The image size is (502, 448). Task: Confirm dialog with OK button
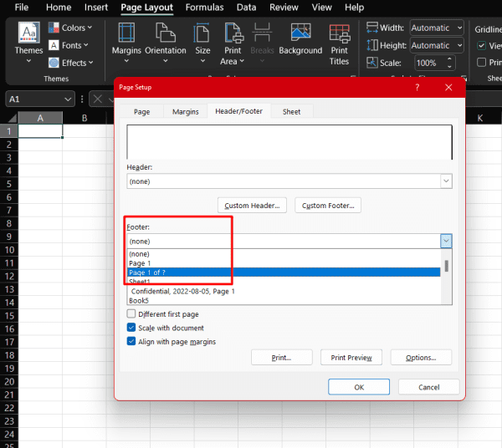(359, 387)
